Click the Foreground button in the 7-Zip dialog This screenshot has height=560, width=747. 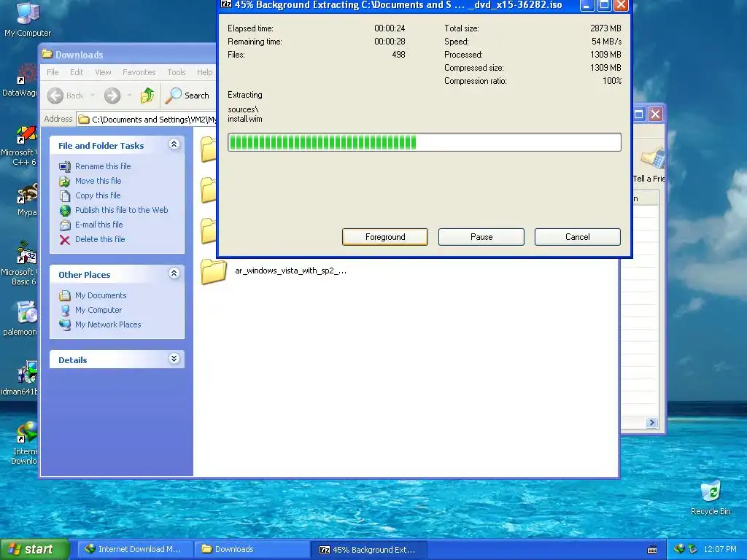(385, 237)
